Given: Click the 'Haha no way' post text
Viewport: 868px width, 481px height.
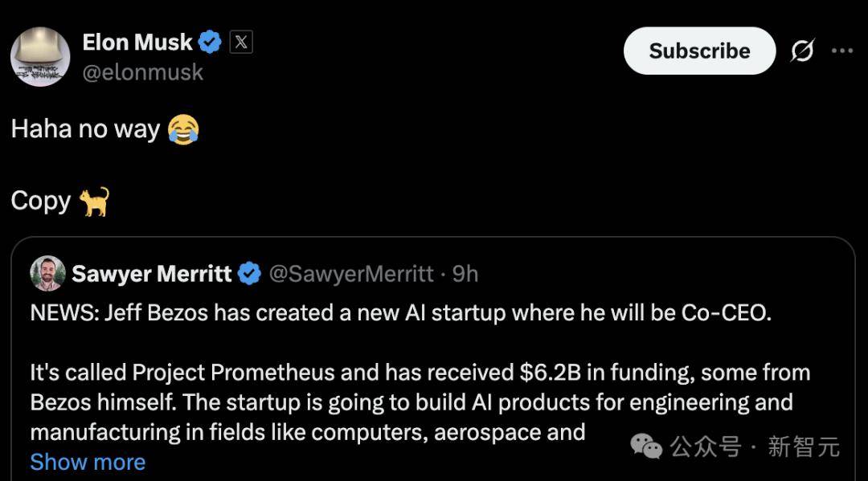Looking at the screenshot, I should [85, 129].
